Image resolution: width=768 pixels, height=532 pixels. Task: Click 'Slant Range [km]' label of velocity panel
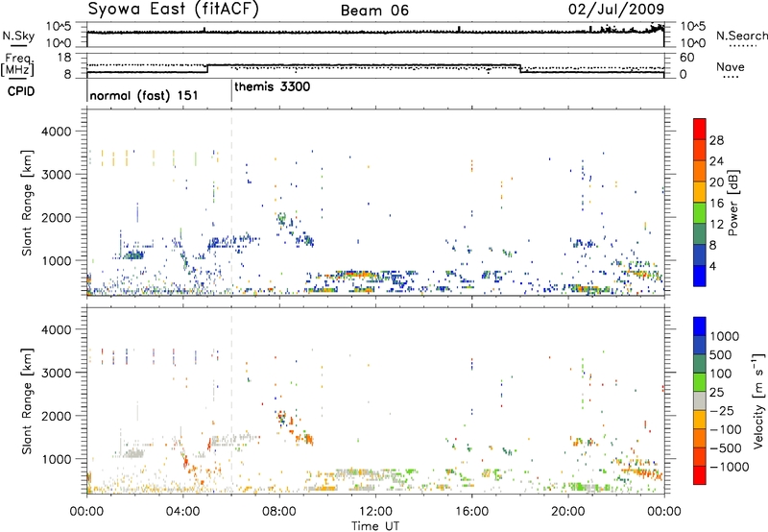pyautogui.click(x=27, y=401)
